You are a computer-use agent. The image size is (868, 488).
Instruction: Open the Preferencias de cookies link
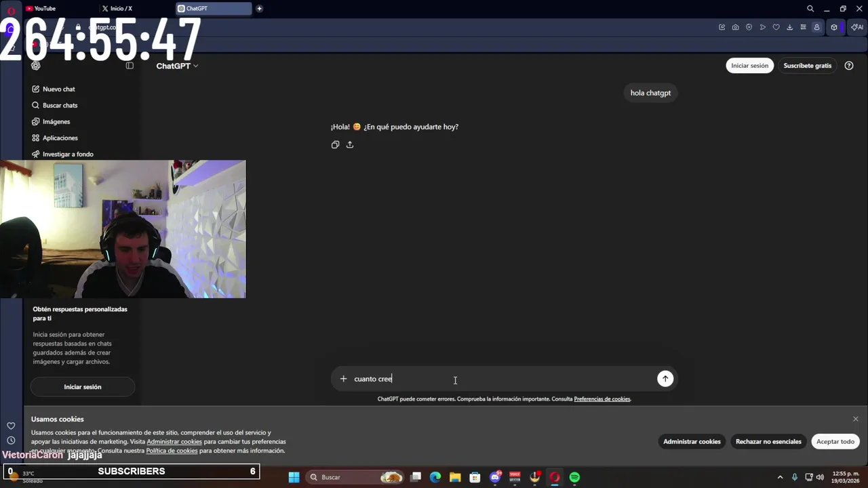pyautogui.click(x=602, y=399)
